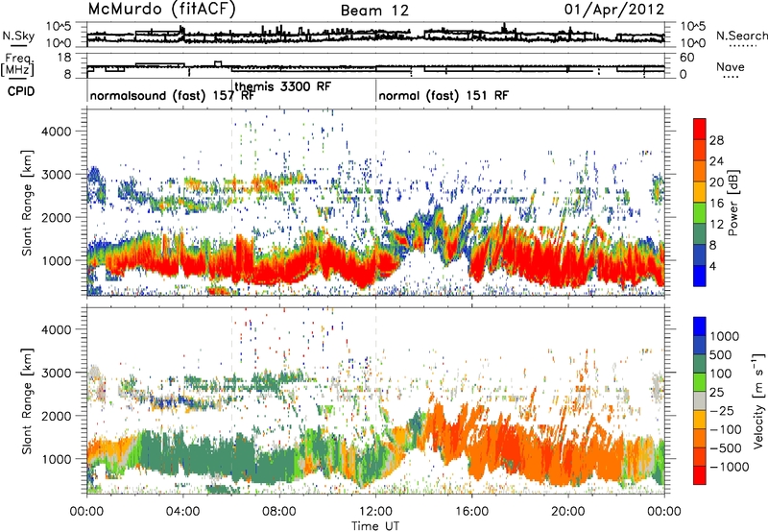
Task: Click '2000' tick on the velocity panel
Action: pos(56,416)
